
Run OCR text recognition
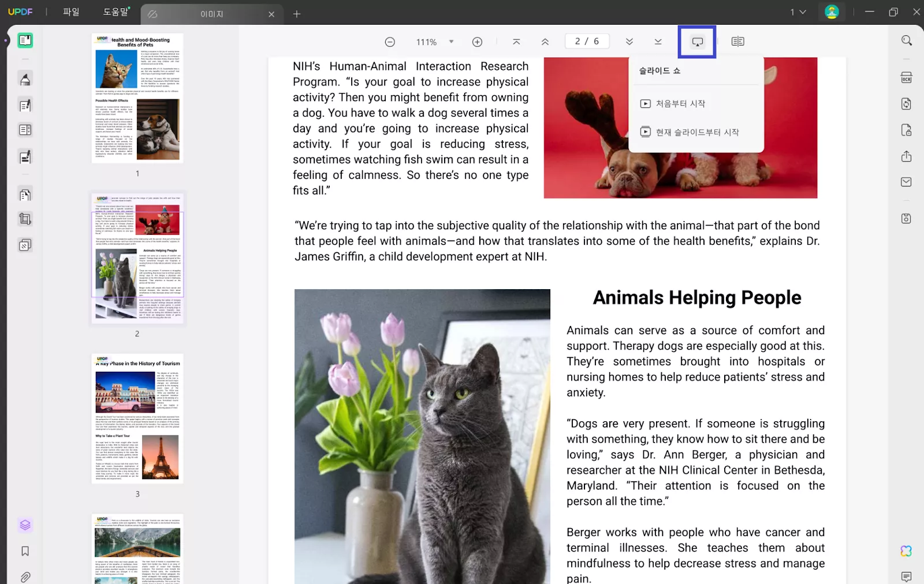906,78
